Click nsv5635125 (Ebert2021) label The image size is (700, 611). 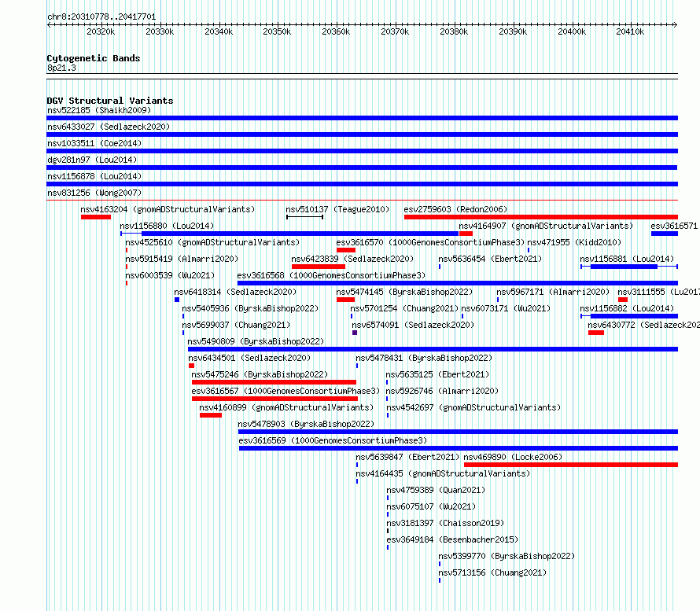tap(437, 374)
